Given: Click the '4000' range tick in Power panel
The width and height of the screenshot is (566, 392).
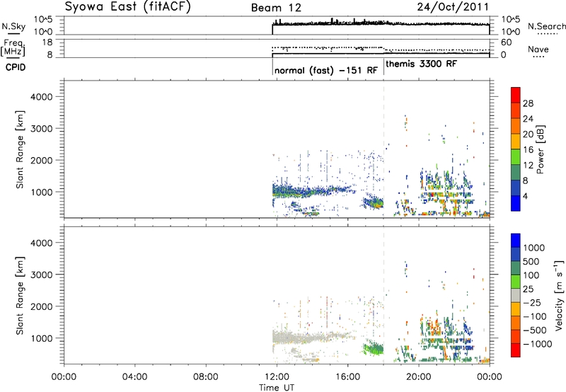Looking at the screenshot, I should [x=42, y=97].
